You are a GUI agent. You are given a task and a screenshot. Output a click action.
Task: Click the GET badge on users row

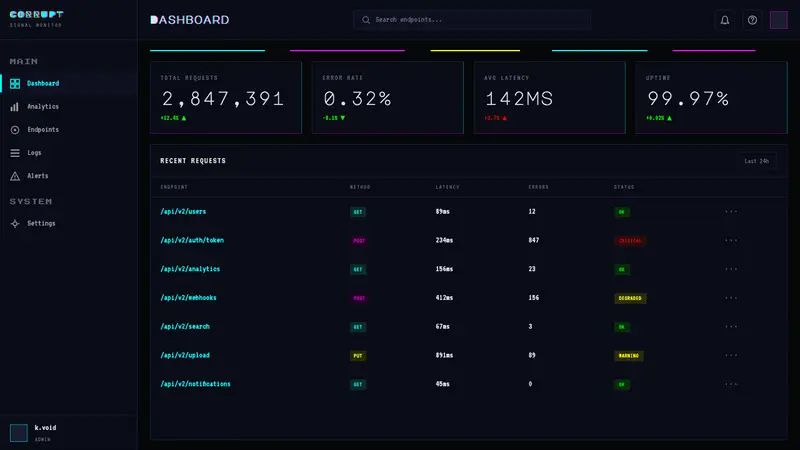point(358,212)
